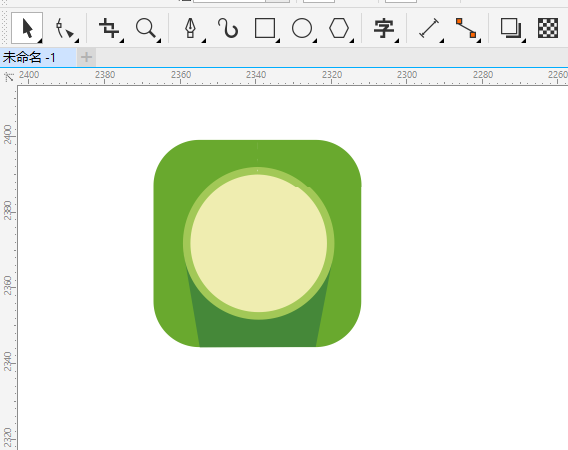Expand the Crop tool flyout arrow
This screenshot has height=450, width=568.
(122, 41)
